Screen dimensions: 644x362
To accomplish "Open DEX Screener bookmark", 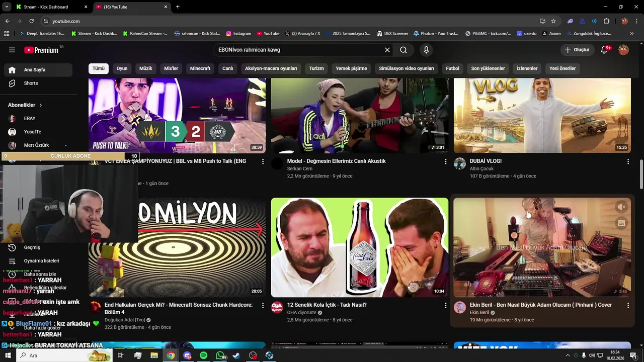I will (x=392, y=34).
